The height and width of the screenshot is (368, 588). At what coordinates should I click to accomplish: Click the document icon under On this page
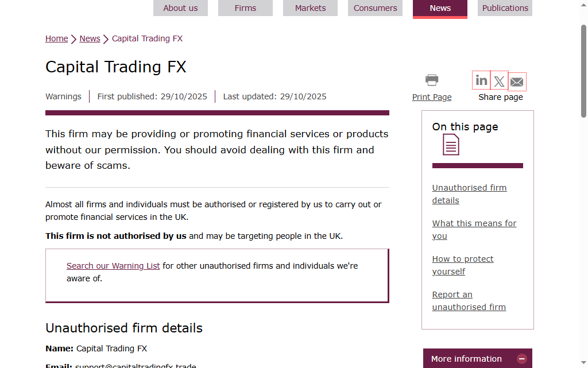pyautogui.click(x=451, y=145)
